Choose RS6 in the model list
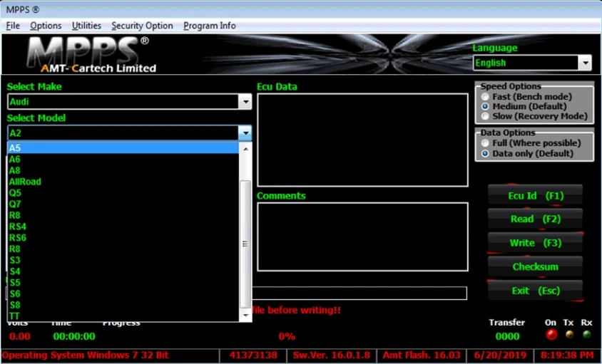 click(123, 238)
